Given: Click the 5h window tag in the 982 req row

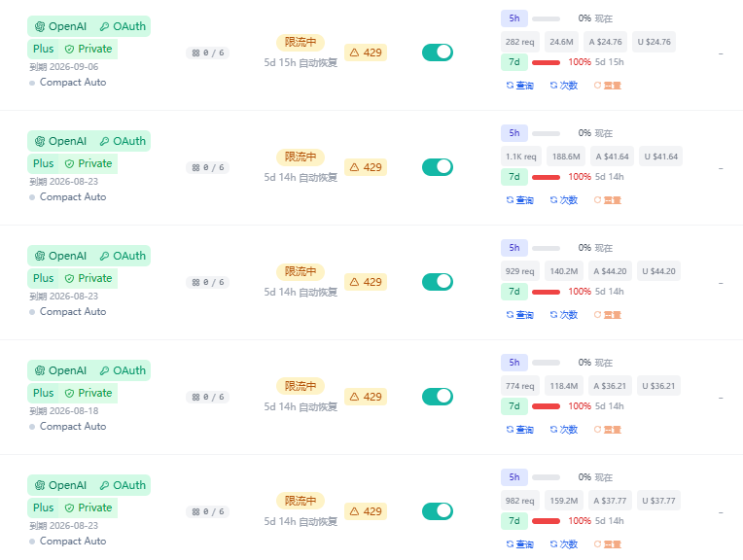Looking at the screenshot, I should tap(514, 477).
